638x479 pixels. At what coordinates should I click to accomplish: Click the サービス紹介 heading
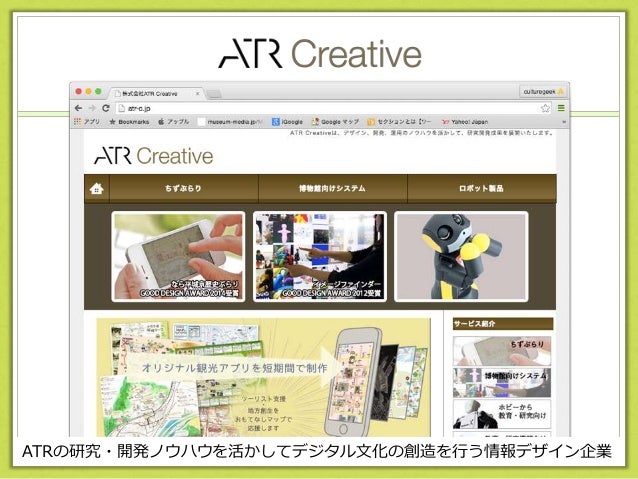503,324
